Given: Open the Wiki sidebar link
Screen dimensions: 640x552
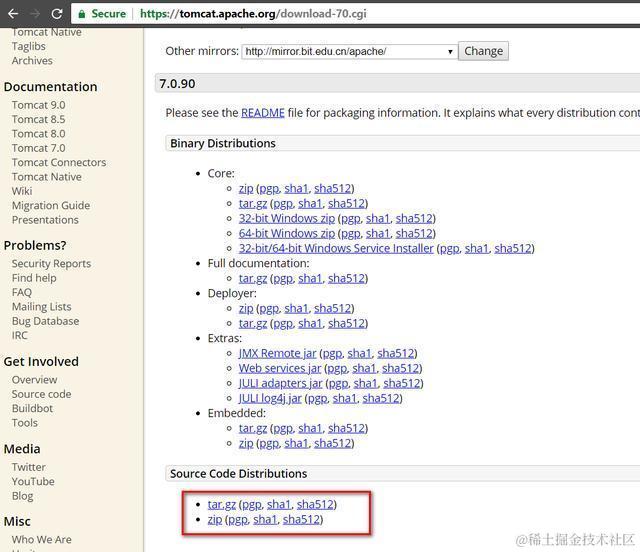Looking at the screenshot, I should click(22, 191).
